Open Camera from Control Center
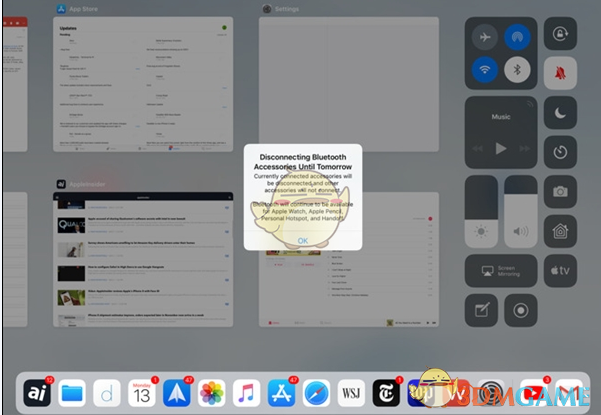The width and height of the screenshot is (601, 415). point(560,192)
